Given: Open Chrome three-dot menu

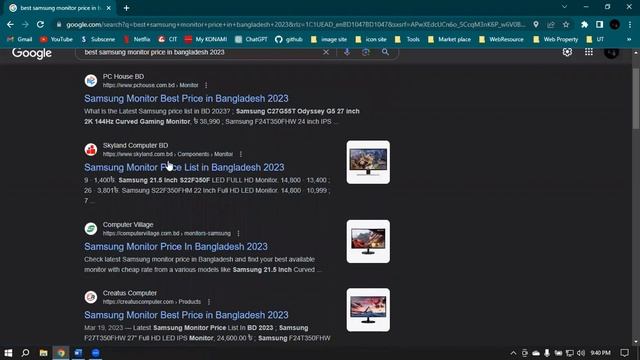Looking at the screenshot, I should (630, 24).
